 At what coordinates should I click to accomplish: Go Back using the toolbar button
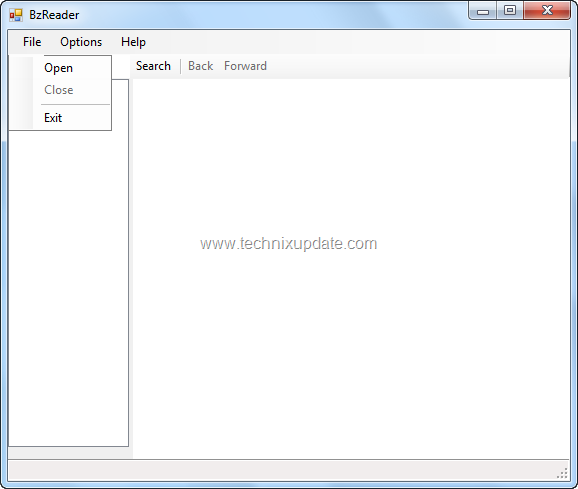click(201, 66)
